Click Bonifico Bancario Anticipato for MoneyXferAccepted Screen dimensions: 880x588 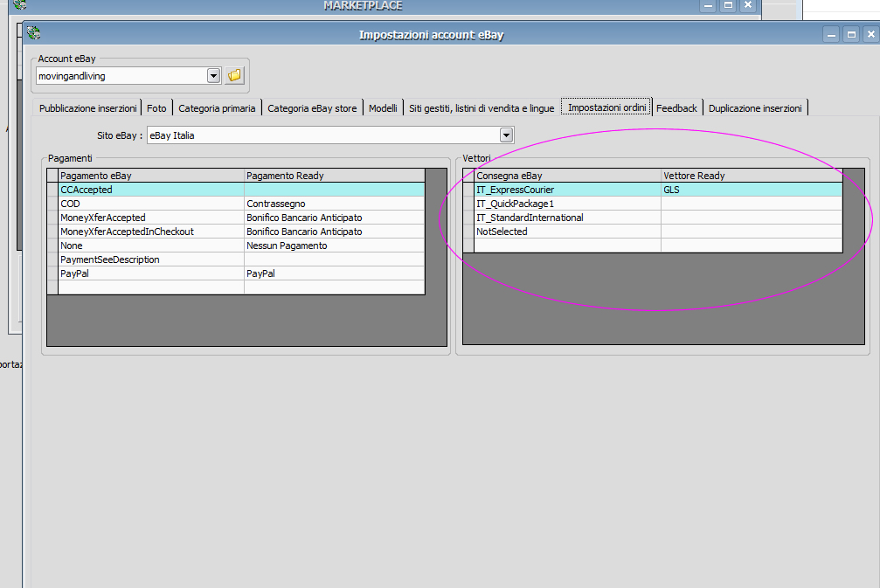tap(335, 218)
